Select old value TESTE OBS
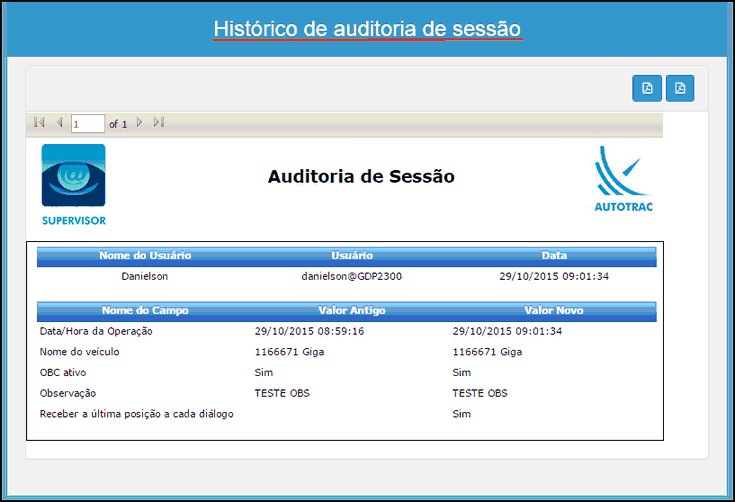This screenshot has height=502, width=735. coord(282,393)
